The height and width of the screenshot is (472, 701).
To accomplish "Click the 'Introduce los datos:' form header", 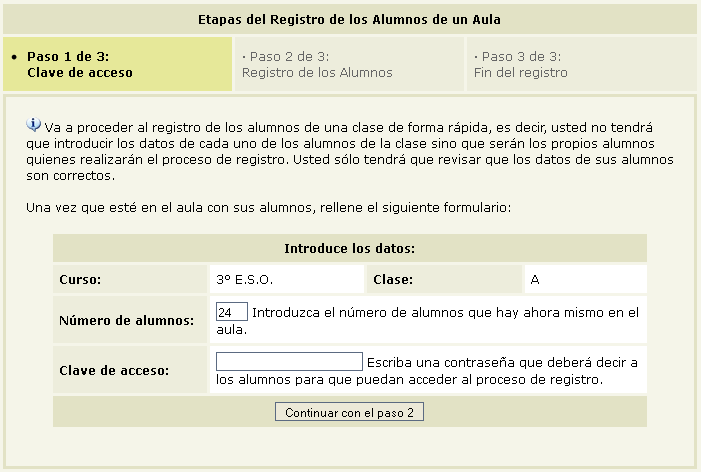I will click(x=350, y=249).
